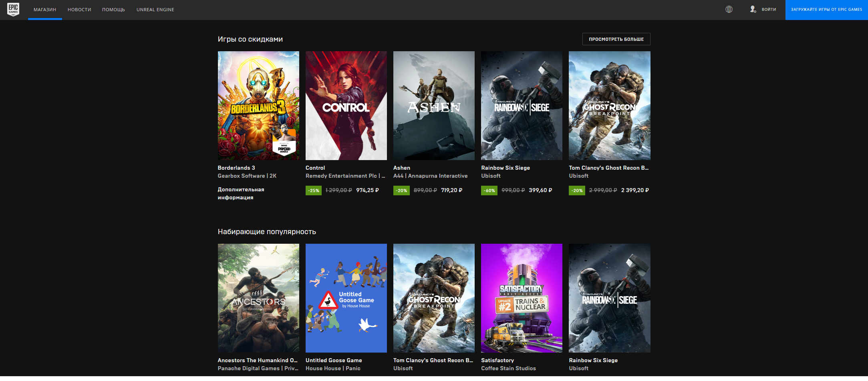Click the 2 399,20 ₽ price
The width and height of the screenshot is (868, 381).
635,190
